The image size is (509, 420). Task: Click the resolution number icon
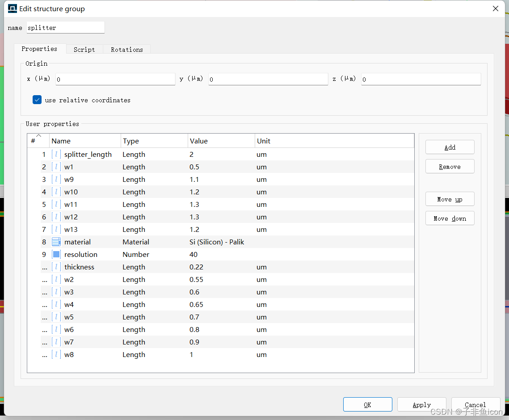pos(56,255)
